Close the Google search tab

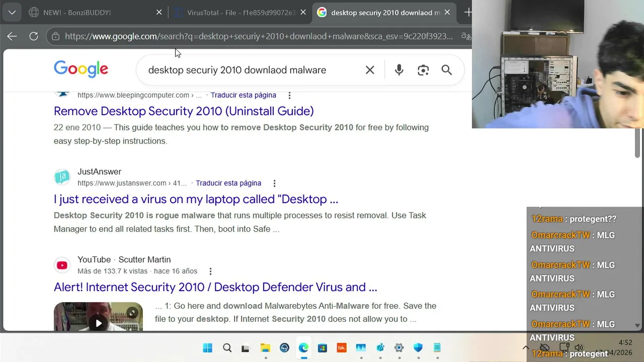[447, 13]
